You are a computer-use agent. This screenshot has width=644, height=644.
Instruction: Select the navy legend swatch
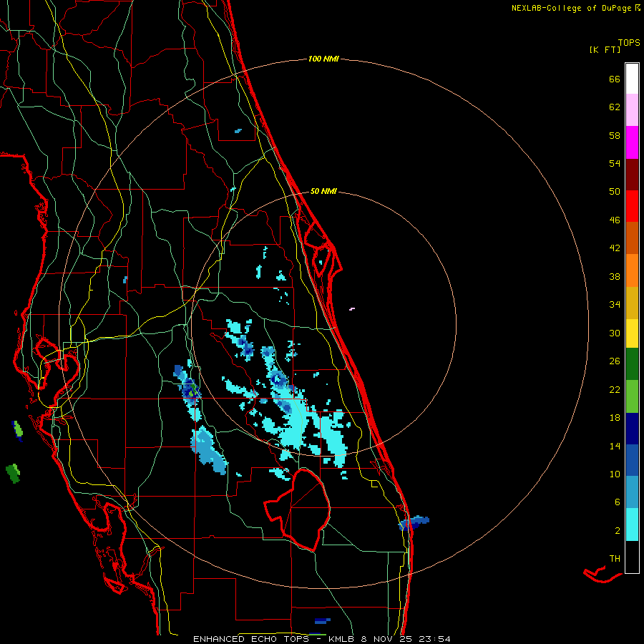[x=632, y=429]
